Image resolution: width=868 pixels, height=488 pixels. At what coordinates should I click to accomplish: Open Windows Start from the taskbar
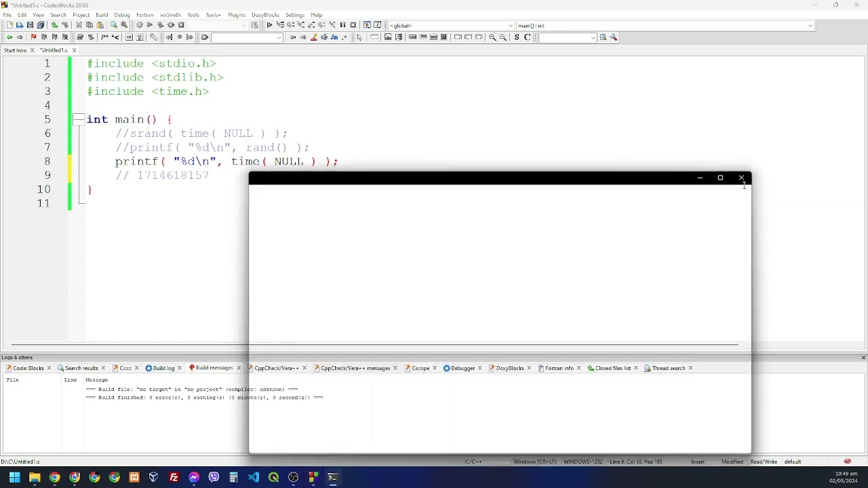(14, 479)
